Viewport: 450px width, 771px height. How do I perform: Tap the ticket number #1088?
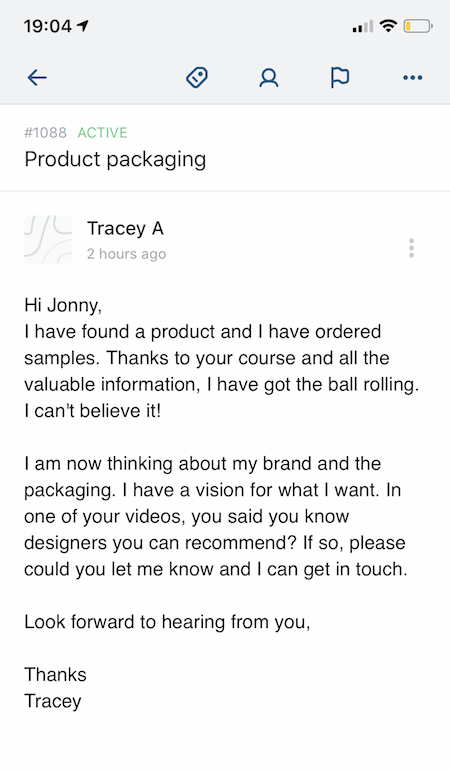coord(45,133)
